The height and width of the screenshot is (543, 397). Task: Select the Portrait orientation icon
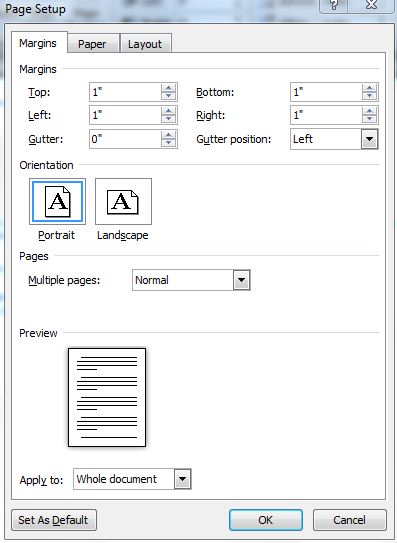point(58,202)
